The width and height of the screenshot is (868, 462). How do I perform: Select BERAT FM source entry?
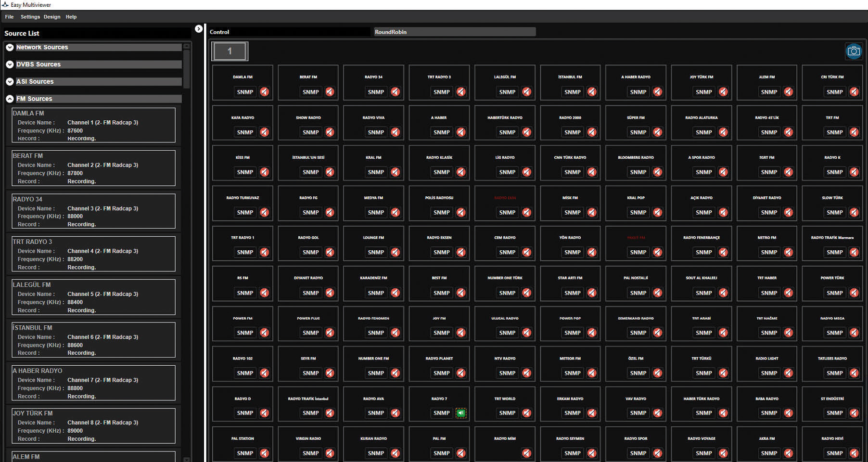94,168
